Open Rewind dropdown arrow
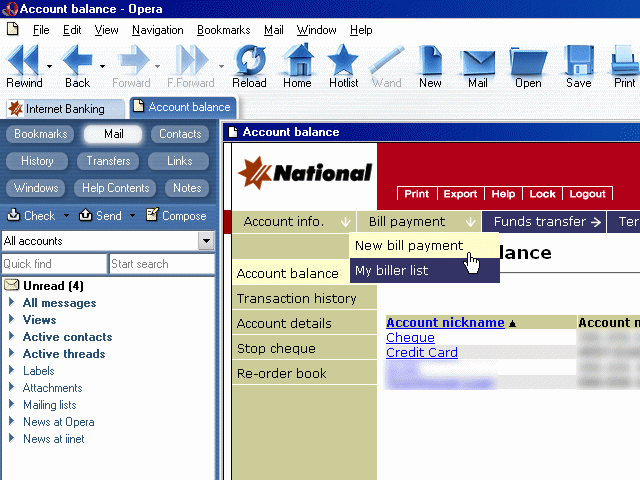The width and height of the screenshot is (640, 480). [49, 66]
